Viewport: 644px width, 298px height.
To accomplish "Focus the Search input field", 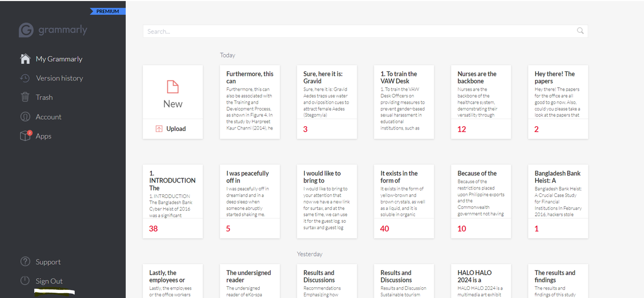I will (365, 31).
